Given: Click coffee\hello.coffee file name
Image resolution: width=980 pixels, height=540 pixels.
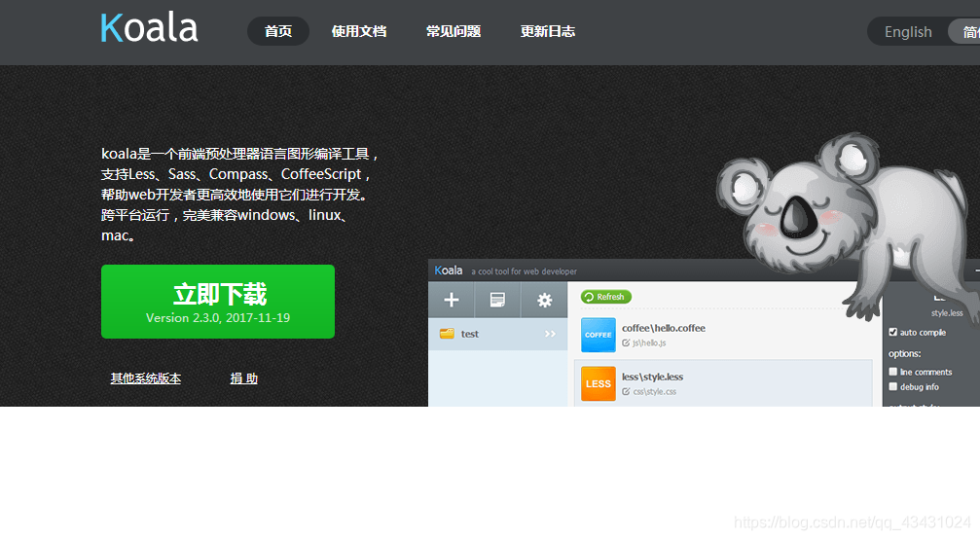Looking at the screenshot, I should 663,328.
